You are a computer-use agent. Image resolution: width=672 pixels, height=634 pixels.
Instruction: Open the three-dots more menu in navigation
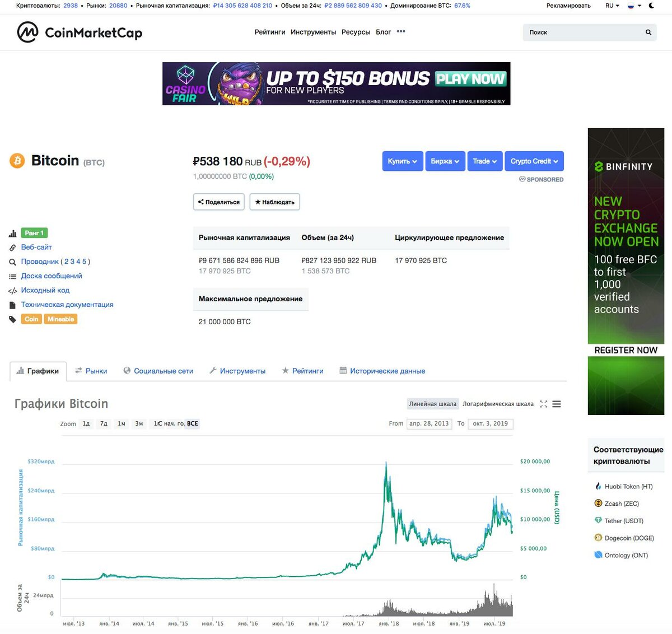[401, 32]
